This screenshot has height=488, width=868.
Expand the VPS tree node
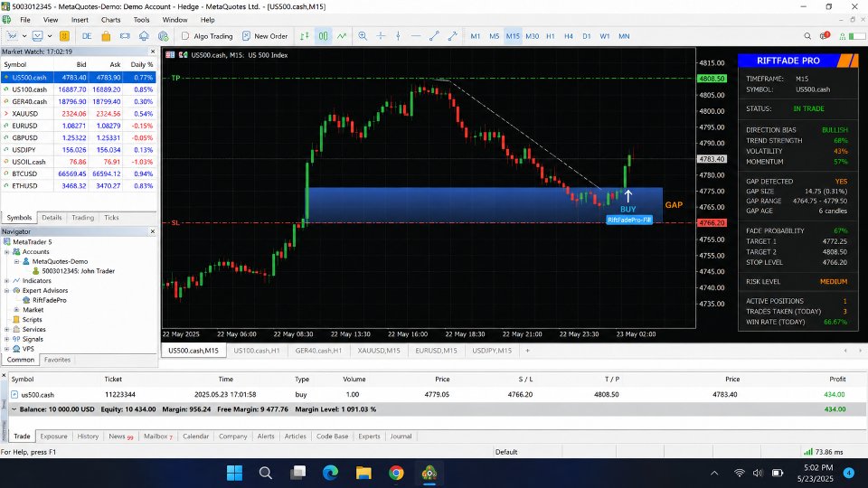(6, 349)
